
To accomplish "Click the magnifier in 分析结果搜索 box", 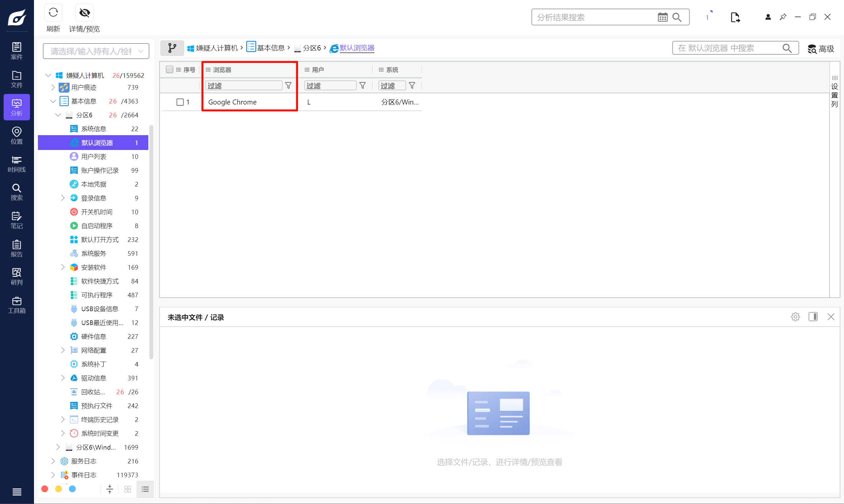I will (x=677, y=17).
